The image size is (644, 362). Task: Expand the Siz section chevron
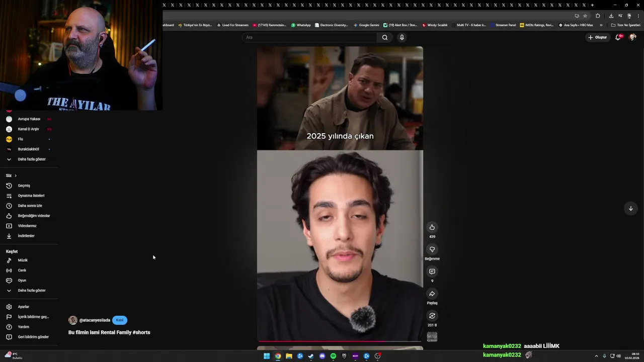16,175
